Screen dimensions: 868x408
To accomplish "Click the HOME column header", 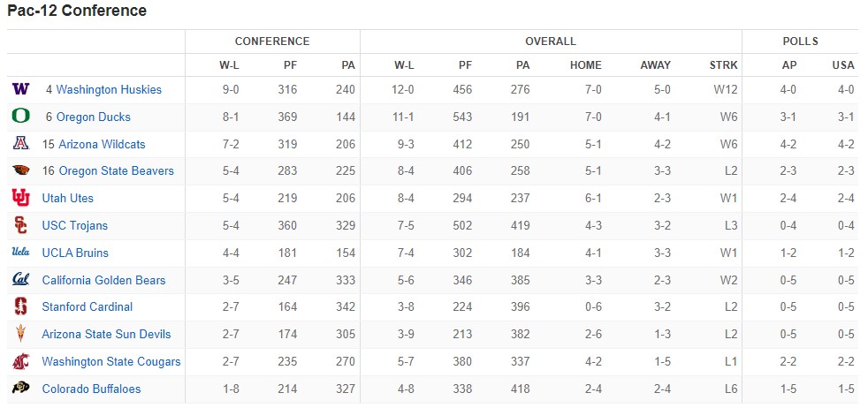I will pos(585,64).
